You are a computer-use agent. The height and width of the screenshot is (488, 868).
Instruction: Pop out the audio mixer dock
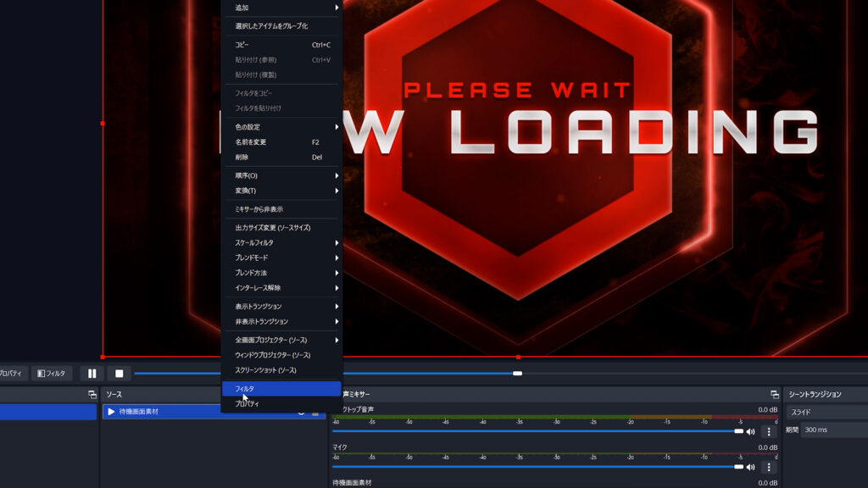(774, 395)
